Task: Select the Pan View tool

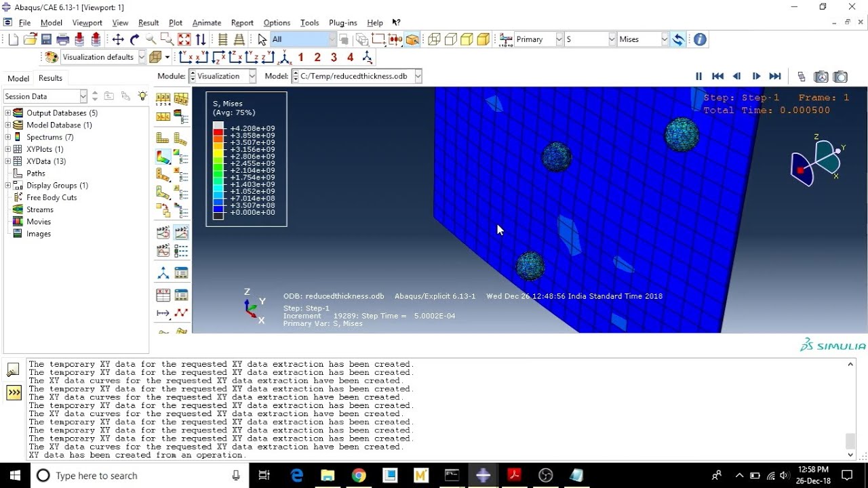Action: click(118, 39)
